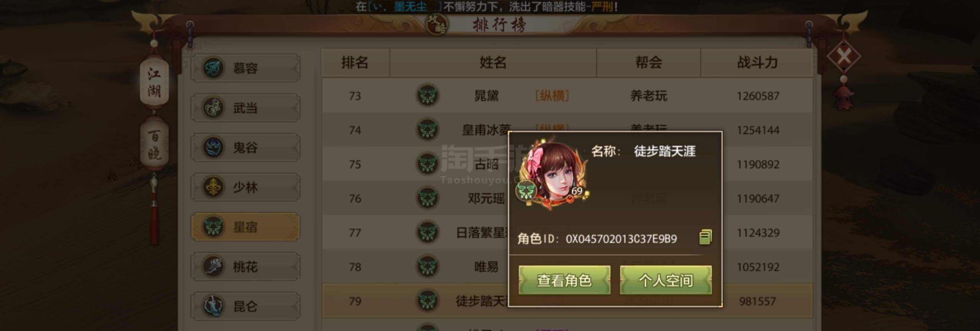Select the 鬼谷 sect ranking

[x=245, y=147]
